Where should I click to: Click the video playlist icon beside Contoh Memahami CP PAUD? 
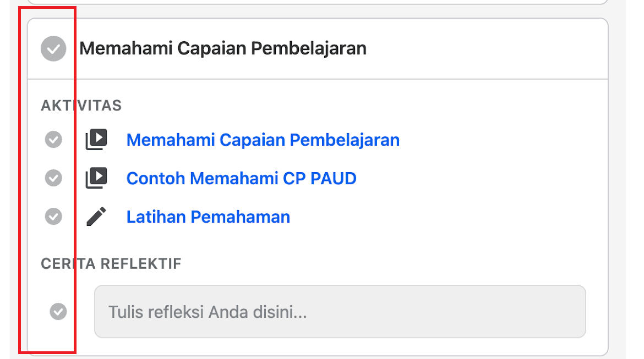click(x=96, y=178)
